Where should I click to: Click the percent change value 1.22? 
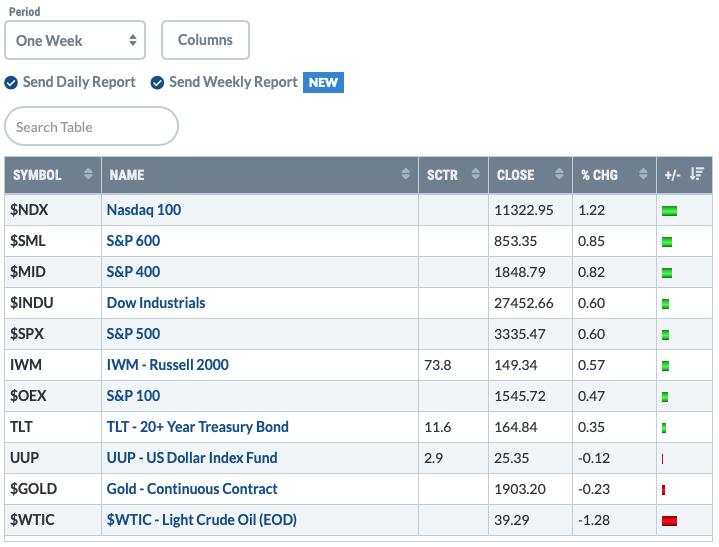click(x=591, y=210)
